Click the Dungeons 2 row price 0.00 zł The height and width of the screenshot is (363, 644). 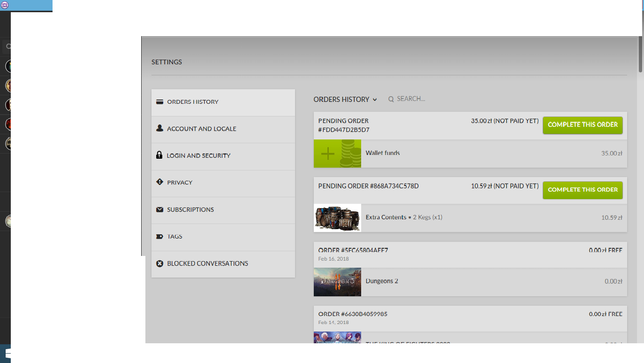(614, 282)
